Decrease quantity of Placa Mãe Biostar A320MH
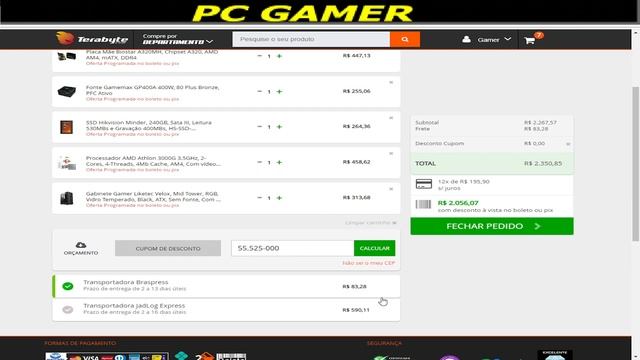 click(260, 56)
